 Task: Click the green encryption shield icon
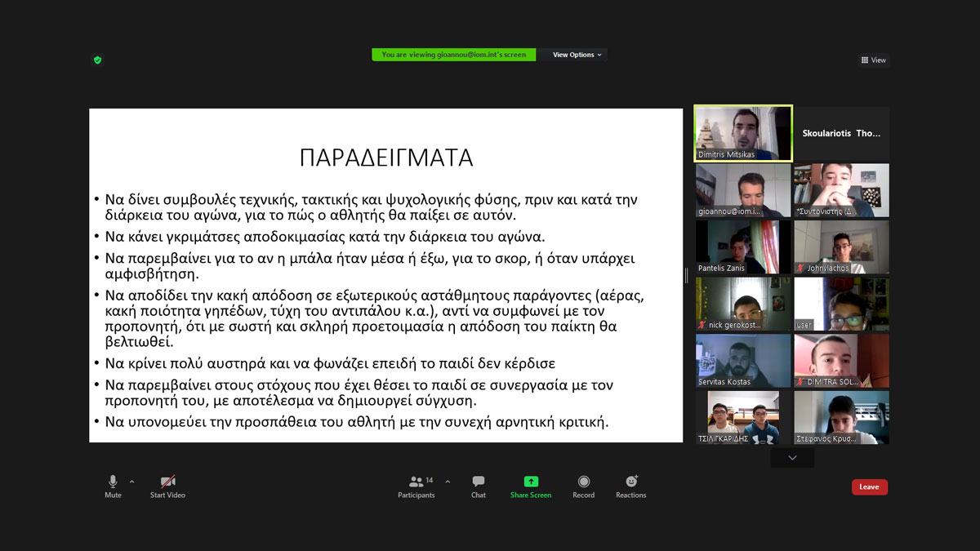[x=97, y=60]
